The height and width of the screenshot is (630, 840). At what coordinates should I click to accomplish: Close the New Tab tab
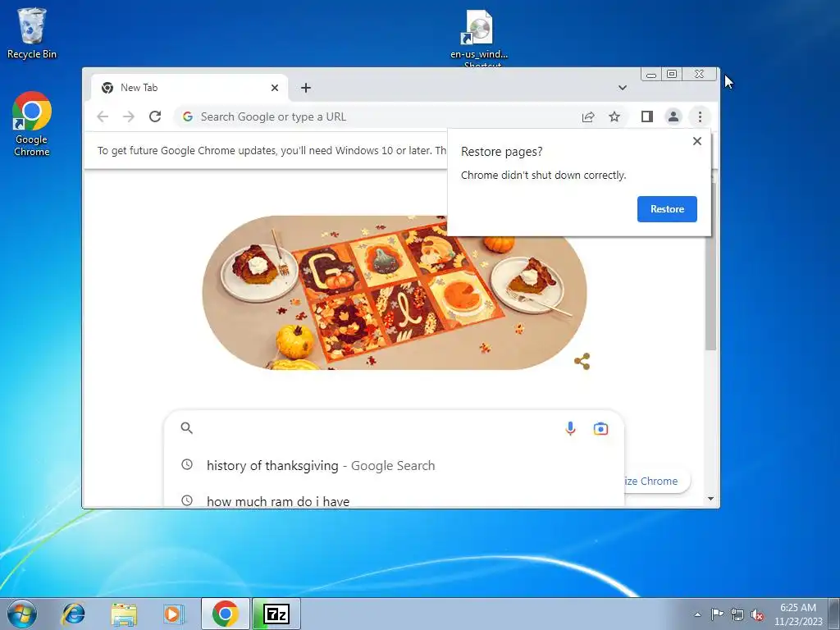point(274,88)
